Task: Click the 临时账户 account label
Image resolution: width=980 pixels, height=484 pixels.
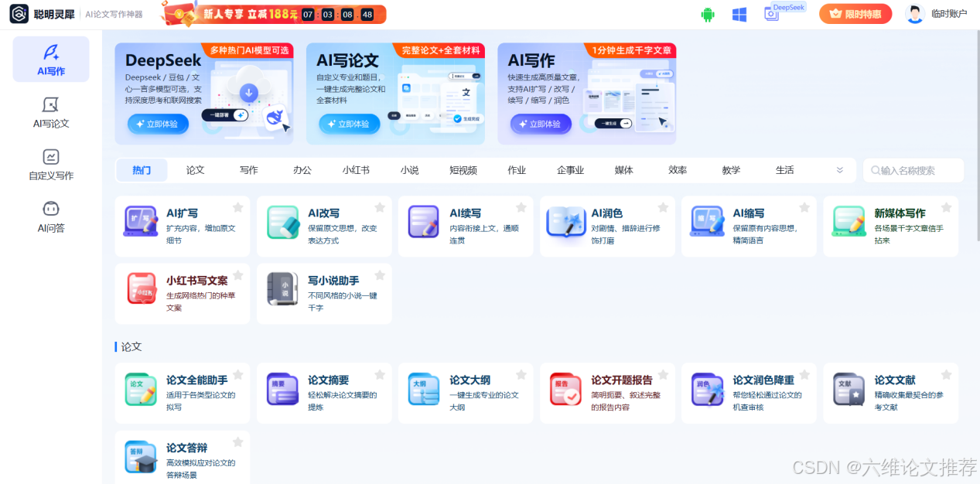Action: [949, 14]
